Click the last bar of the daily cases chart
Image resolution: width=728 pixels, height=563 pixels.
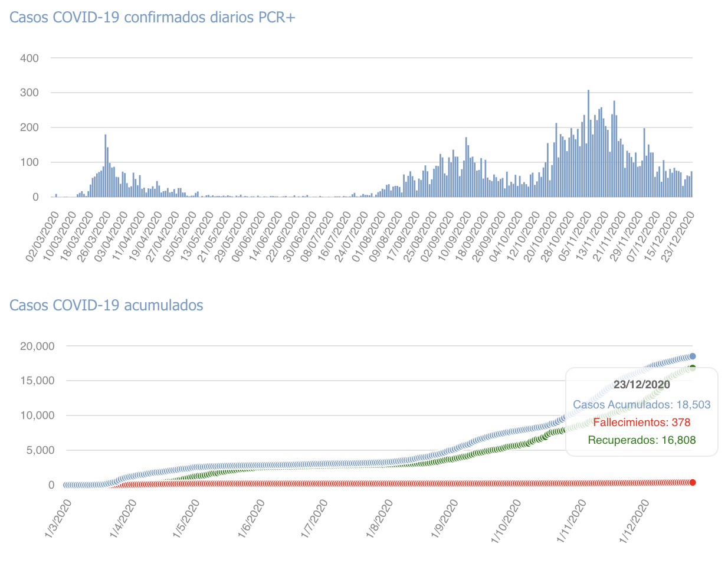[691, 184]
